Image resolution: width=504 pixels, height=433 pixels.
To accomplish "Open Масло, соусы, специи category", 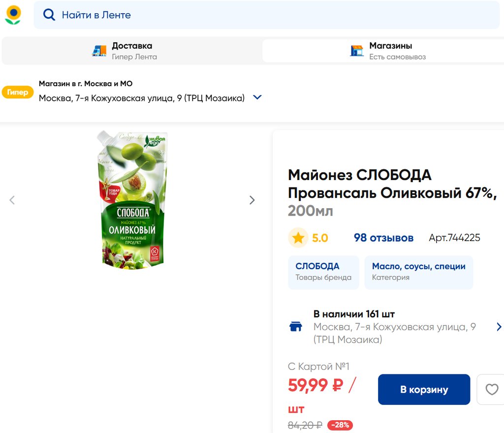I will click(x=418, y=272).
